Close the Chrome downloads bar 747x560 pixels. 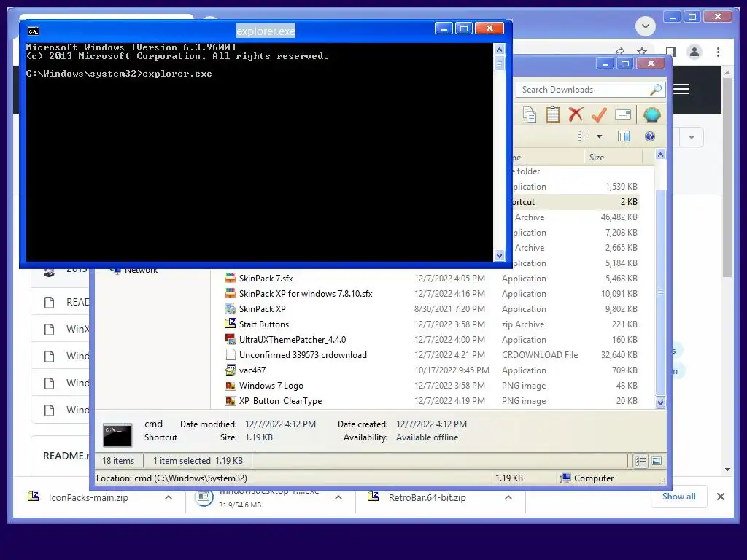(721, 497)
